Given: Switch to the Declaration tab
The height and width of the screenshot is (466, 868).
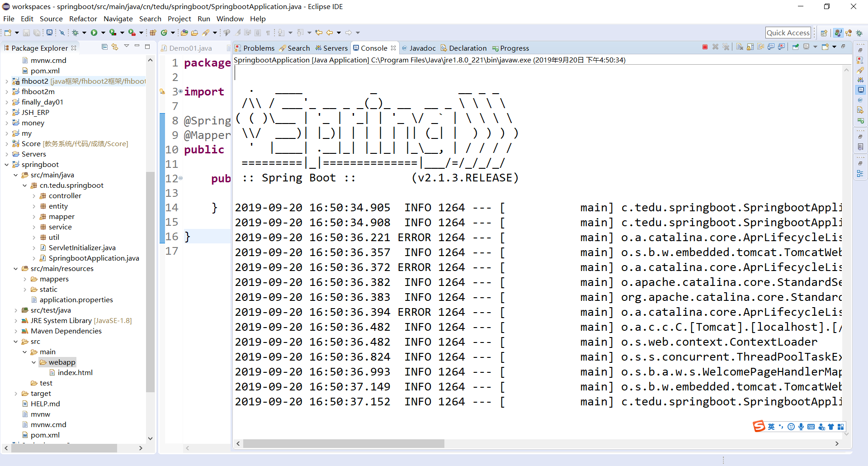Looking at the screenshot, I should click(464, 48).
